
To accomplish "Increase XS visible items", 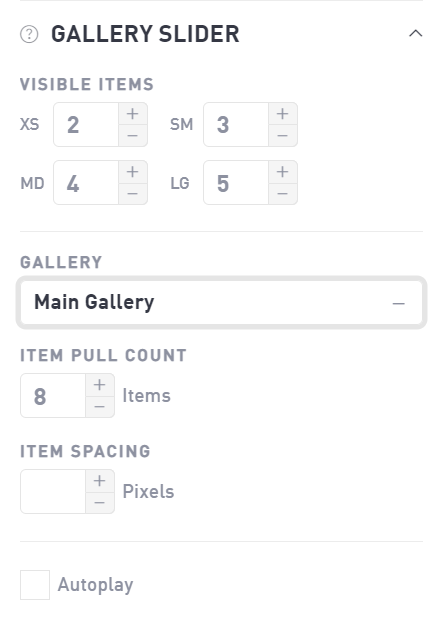I will point(133,114).
